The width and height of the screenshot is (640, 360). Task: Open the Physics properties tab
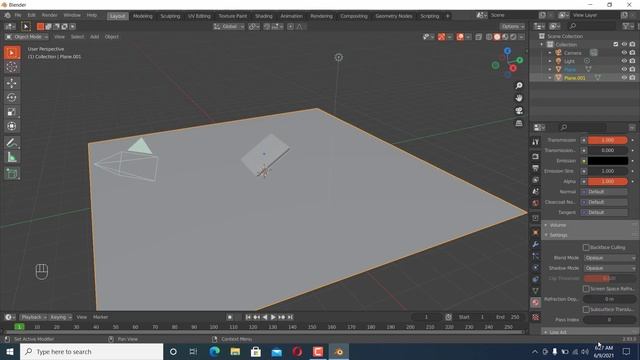tap(536, 268)
